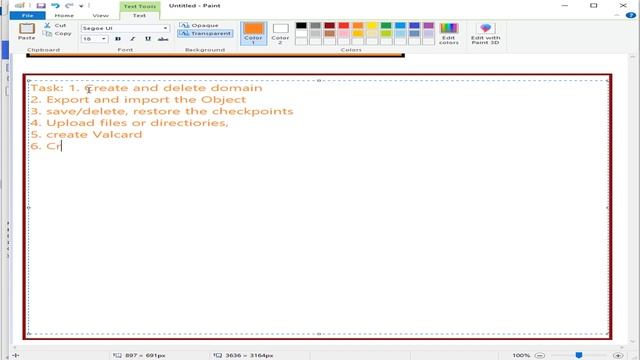Pick the green color swatch
640x360 pixels.
pyautogui.click(x=386, y=25)
